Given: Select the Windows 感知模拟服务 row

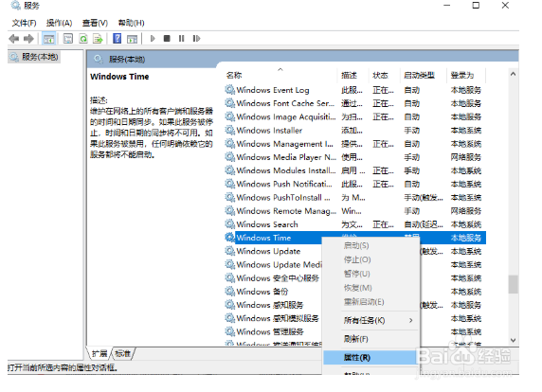Looking at the screenshot, I should pyautogui.click(x=273, y=318).
